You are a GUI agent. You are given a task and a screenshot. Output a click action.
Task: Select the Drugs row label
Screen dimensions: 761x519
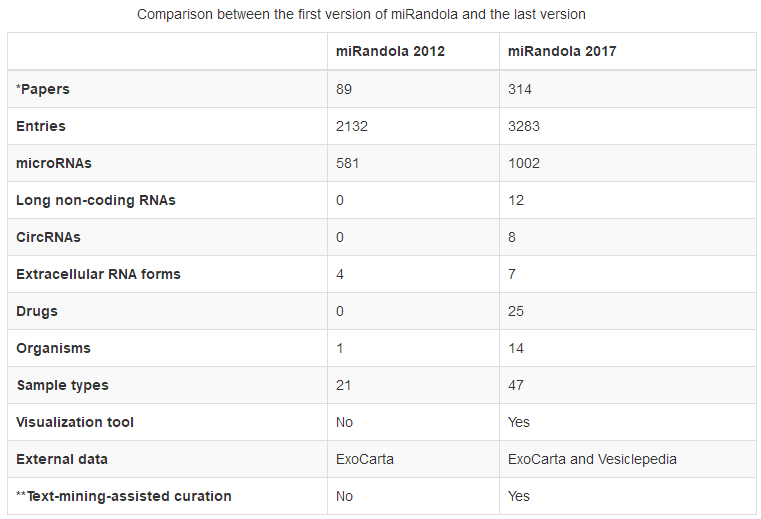(x=37, y=311)
